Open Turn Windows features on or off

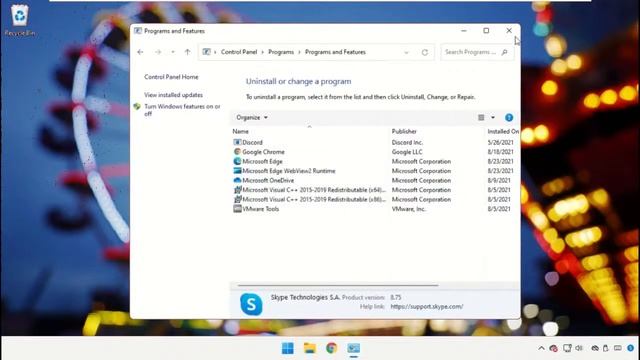click(x=182, y=110)
